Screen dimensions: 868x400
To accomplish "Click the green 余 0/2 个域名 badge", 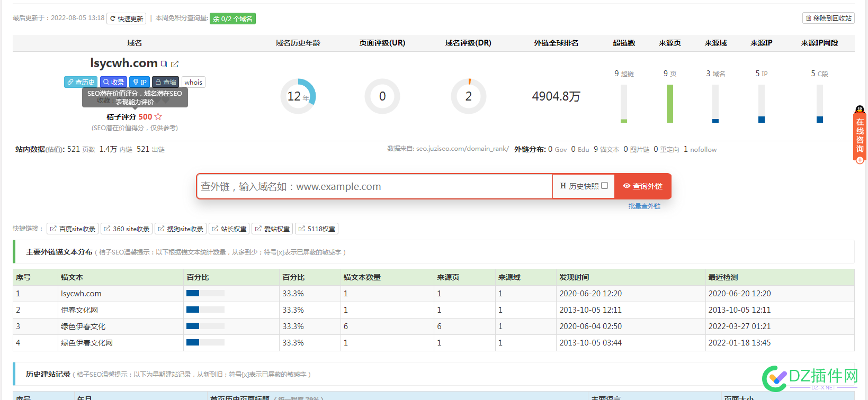I will 232,19.
